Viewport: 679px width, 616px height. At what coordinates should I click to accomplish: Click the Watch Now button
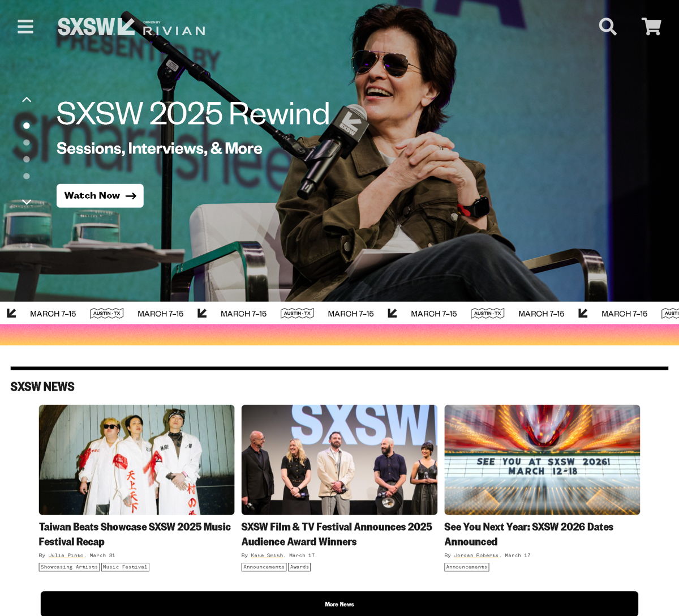coord(100,196)
